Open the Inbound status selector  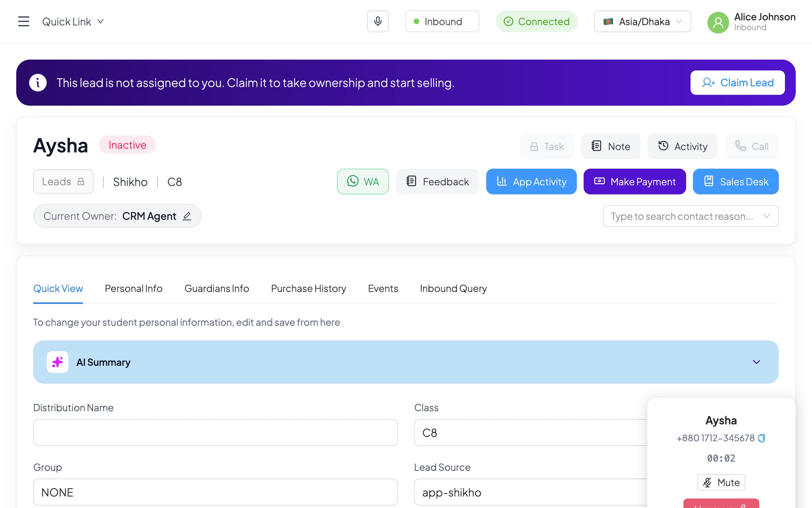[442, 21]
